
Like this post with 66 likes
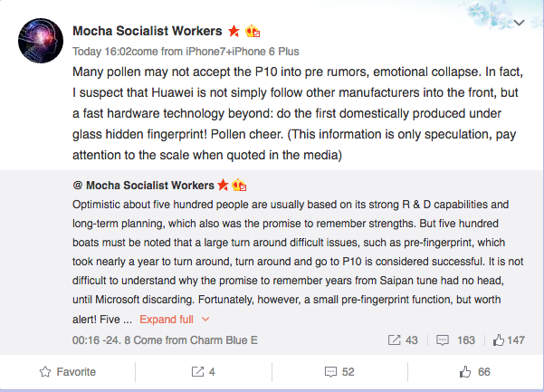474,371
